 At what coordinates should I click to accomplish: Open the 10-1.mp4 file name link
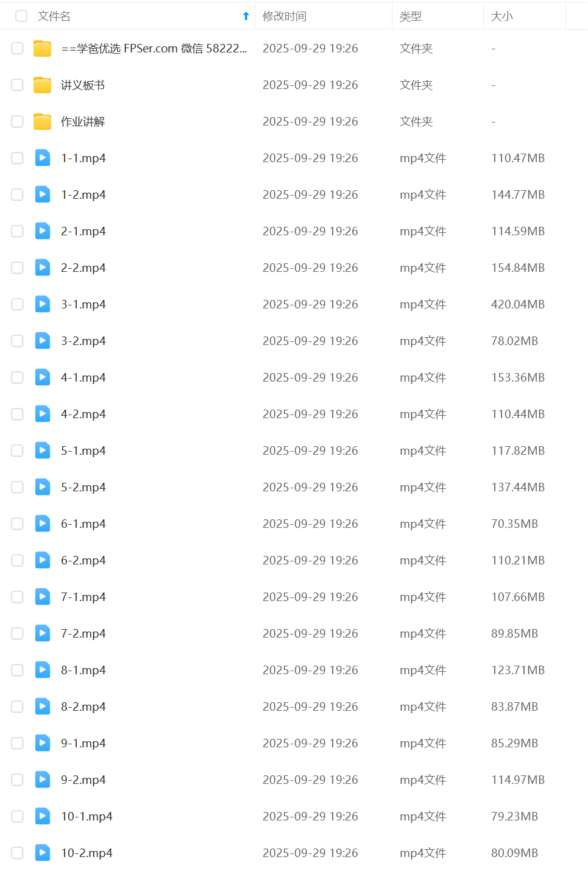coord(87,816)
